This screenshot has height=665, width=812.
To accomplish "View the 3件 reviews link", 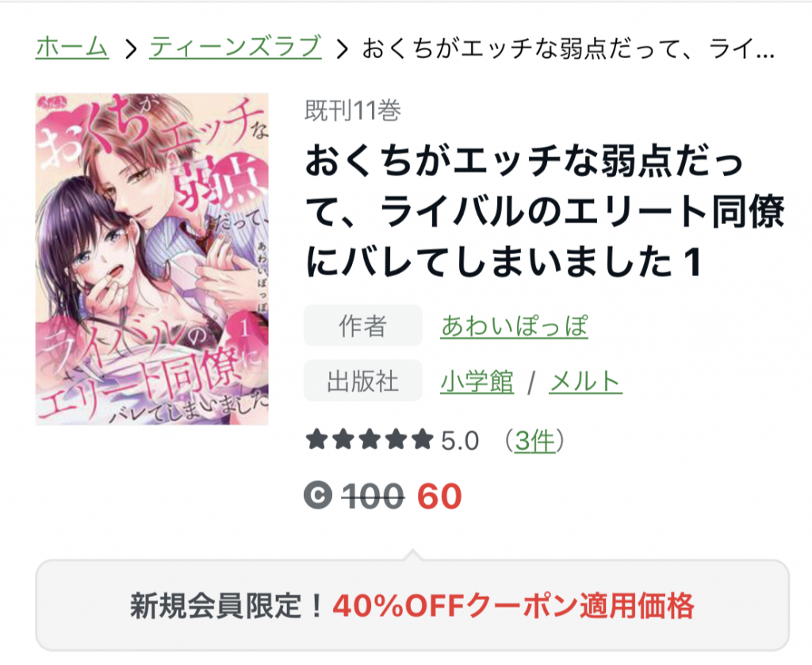I will (534, 441).
